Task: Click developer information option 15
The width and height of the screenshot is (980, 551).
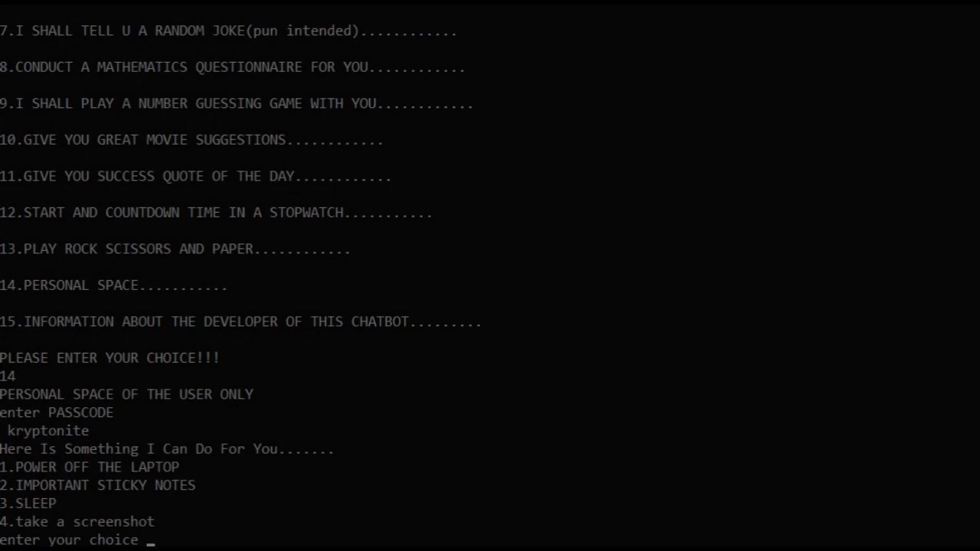Action: click(x=240, y=321)
